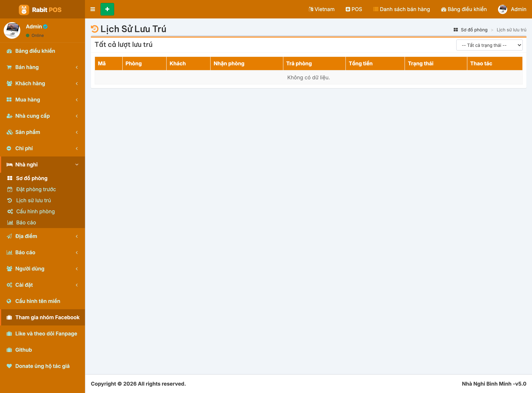
Task: Click the Nhận phòng column header
Action: [x=246, y=63]
